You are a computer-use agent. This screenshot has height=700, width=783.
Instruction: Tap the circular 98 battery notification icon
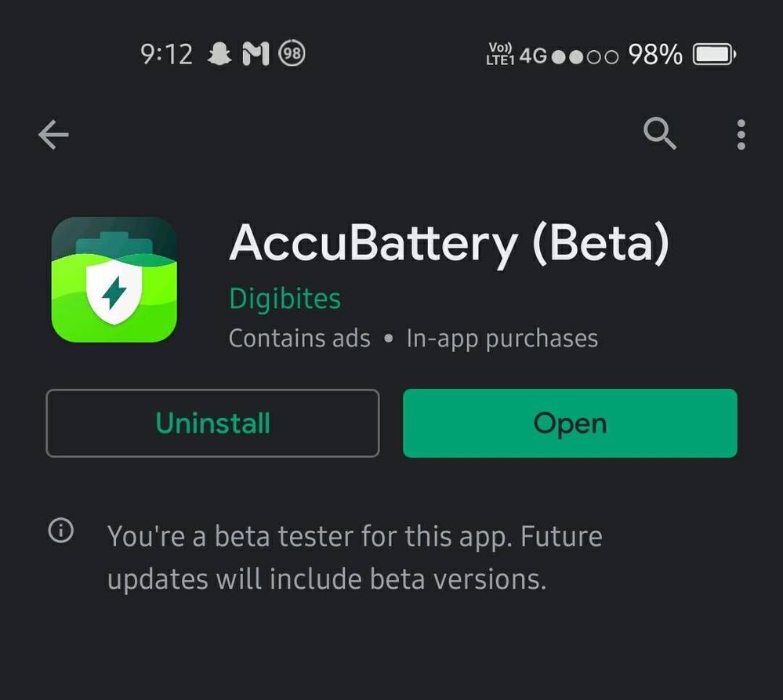click(292, 53)
